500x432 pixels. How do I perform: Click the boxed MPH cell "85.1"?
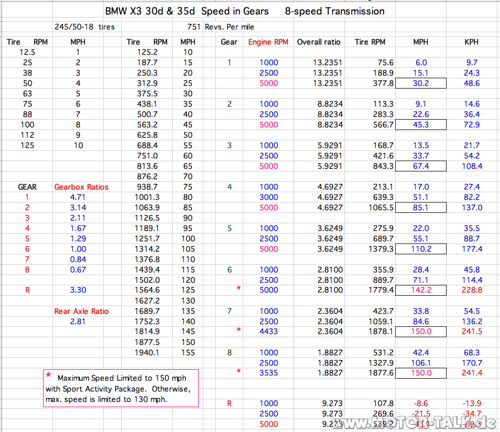421,207
